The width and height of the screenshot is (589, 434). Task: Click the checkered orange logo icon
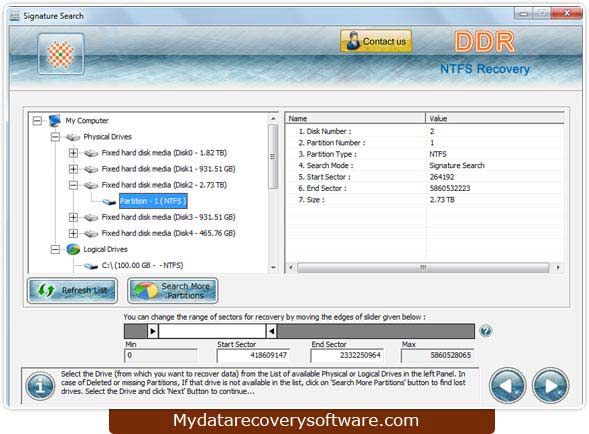(60, 54)
